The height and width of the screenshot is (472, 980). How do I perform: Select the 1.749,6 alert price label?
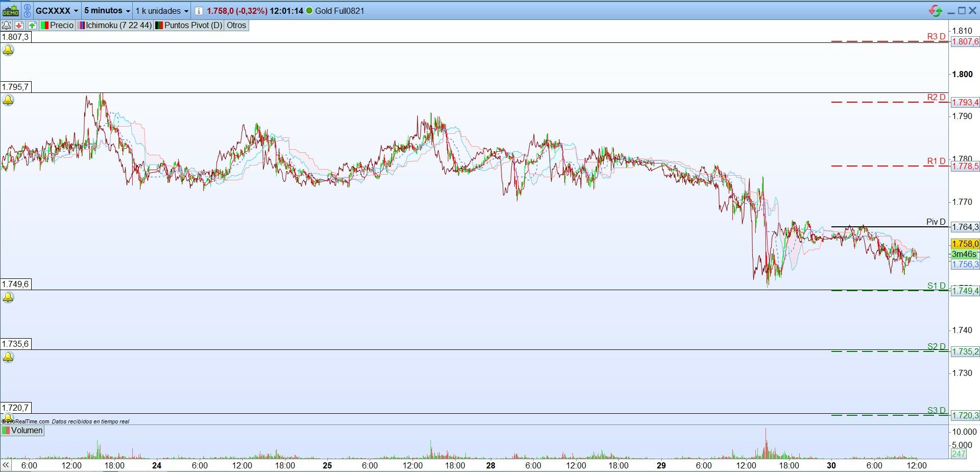[15, 284]
